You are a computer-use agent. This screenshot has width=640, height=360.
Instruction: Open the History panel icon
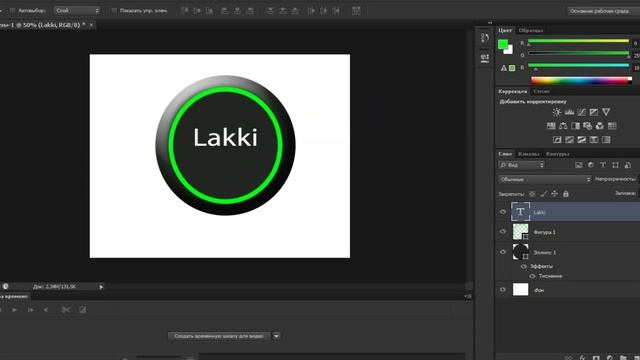click(x=484, y=38)
